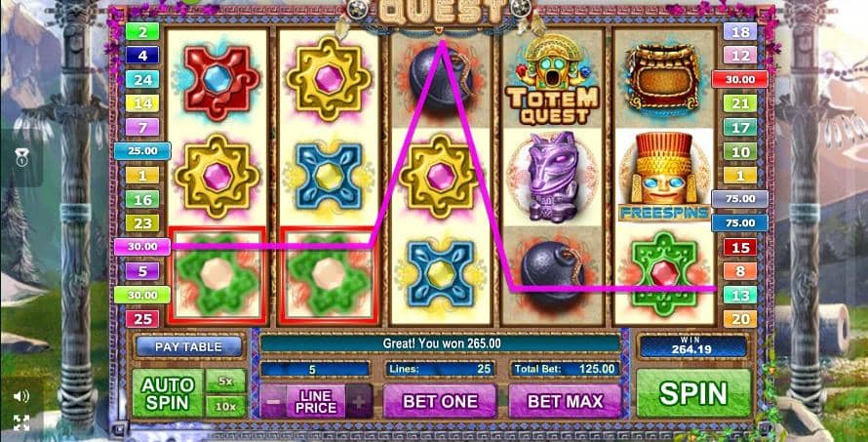Start AUTO SPIN

tap(168, 393)
